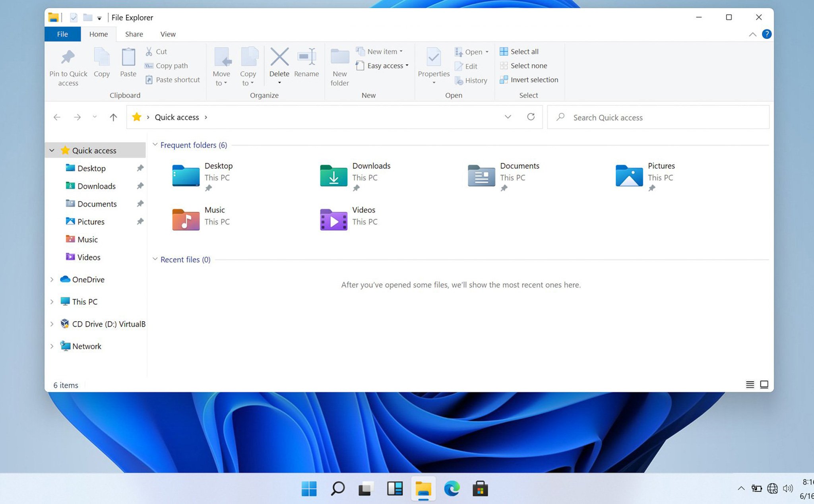This screenshot has height=504, width=814.
Task: Select the Rename icon
Action: click(306, 60)
